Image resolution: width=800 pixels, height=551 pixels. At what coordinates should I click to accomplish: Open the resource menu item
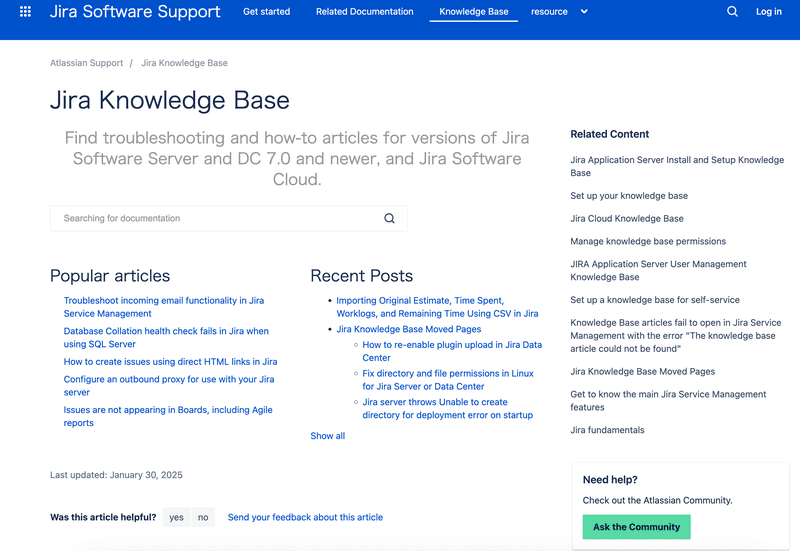pos(549,11)
